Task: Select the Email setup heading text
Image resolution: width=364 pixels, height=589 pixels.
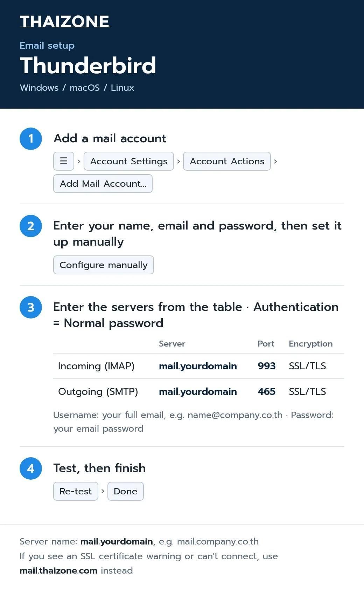Action: [x=47, y=46]
